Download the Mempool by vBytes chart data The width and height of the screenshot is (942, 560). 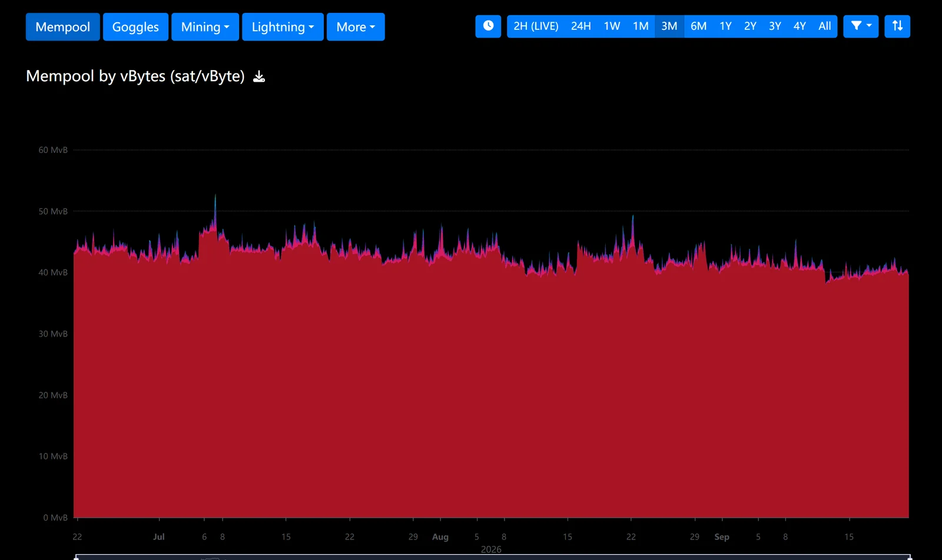coord(259,76)
